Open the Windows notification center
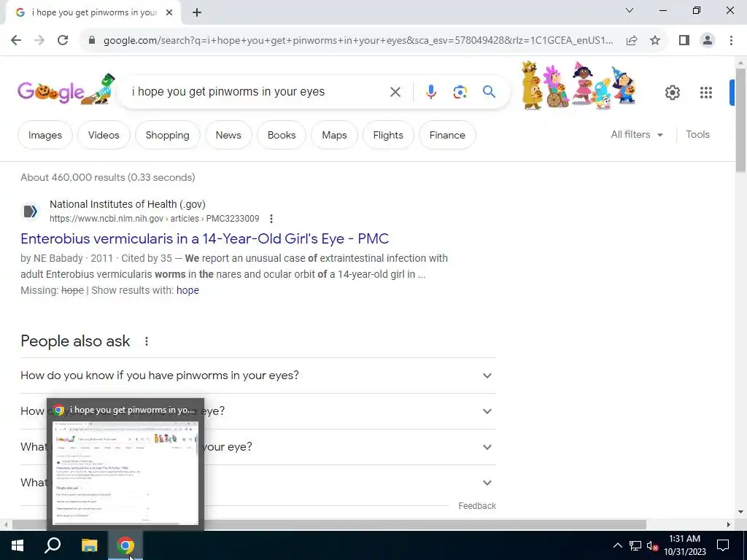 pos(723,545)
